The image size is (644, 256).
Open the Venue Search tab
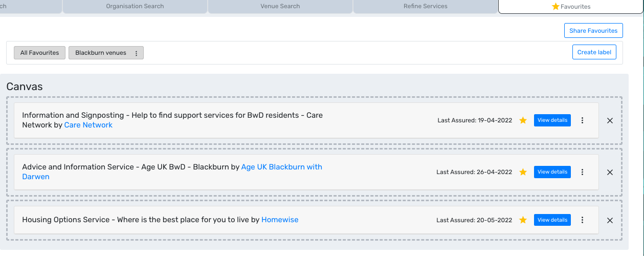280,6
